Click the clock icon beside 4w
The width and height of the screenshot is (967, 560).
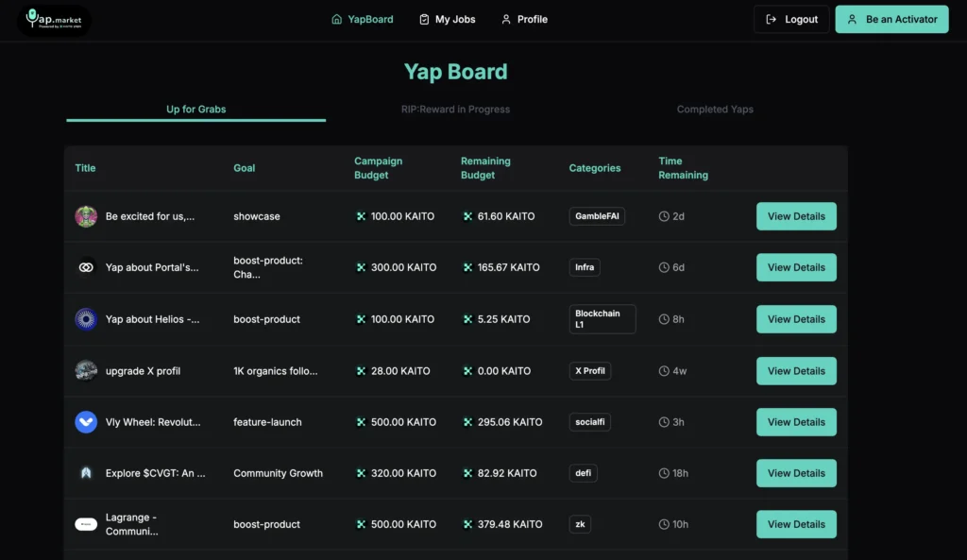tap(664, 371)
